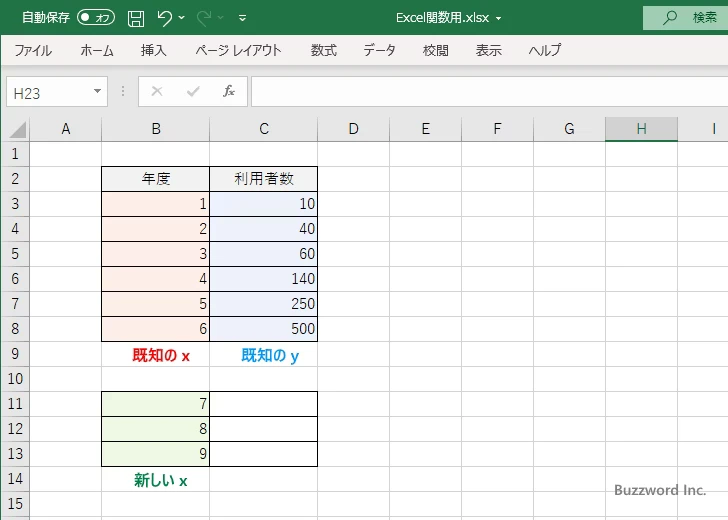Viewport: 728px width, 520px height.
Task: Select row 9 header
Action: coord(15,354)
